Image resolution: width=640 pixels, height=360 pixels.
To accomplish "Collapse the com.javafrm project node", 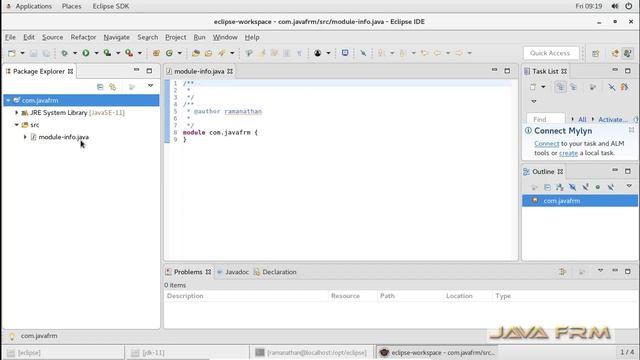I will pyautogui.click(x=8, y=100).
